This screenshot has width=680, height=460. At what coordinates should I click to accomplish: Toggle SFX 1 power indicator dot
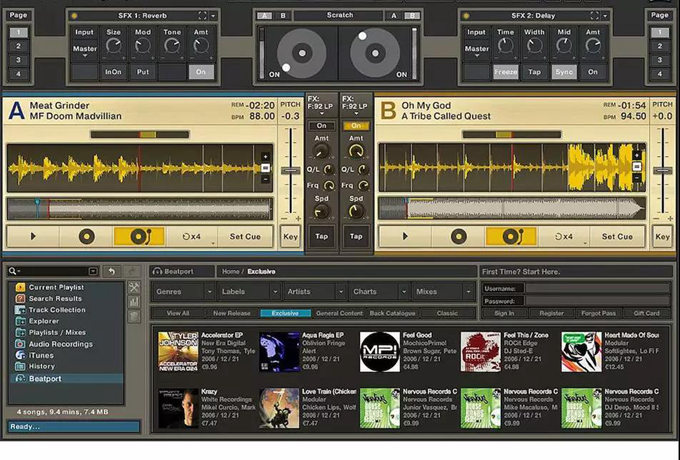(x=74, y=16)
